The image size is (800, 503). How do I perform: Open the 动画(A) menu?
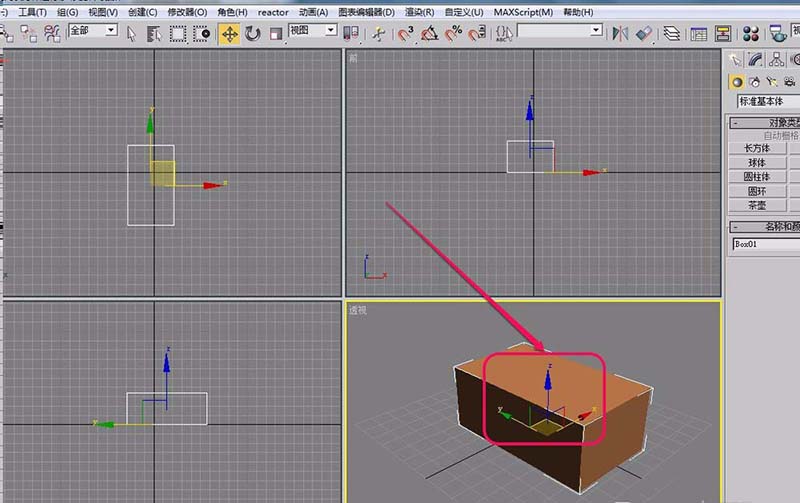[x=313, y=12]
